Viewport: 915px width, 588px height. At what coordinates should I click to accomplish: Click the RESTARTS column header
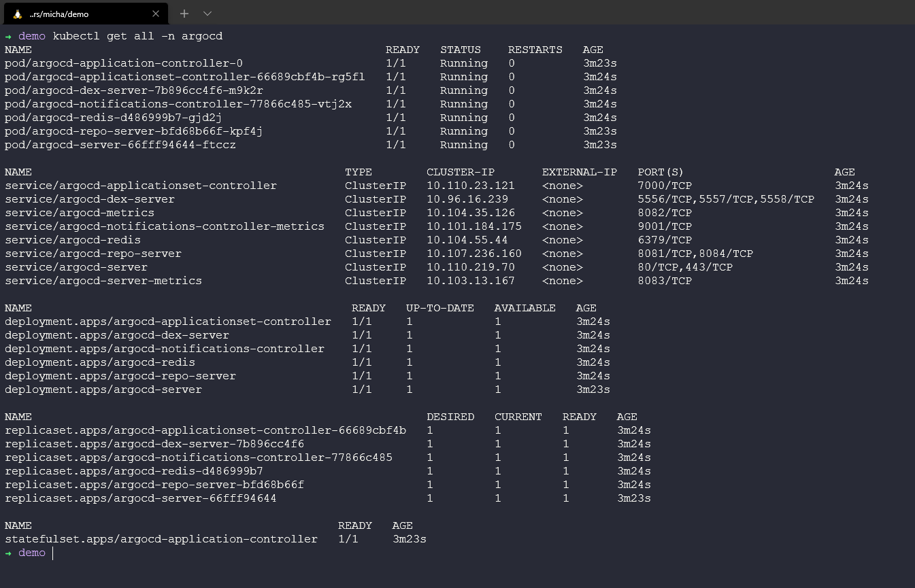tap(535, 50)
